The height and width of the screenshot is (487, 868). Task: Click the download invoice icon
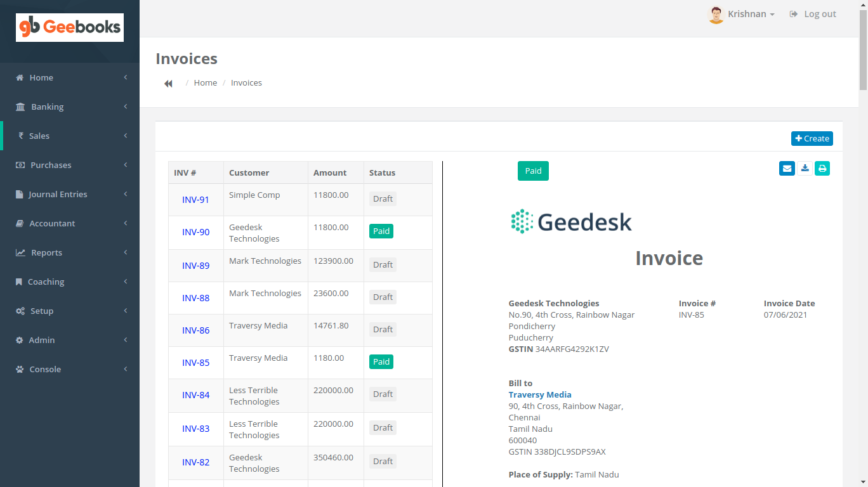(805, 168)
